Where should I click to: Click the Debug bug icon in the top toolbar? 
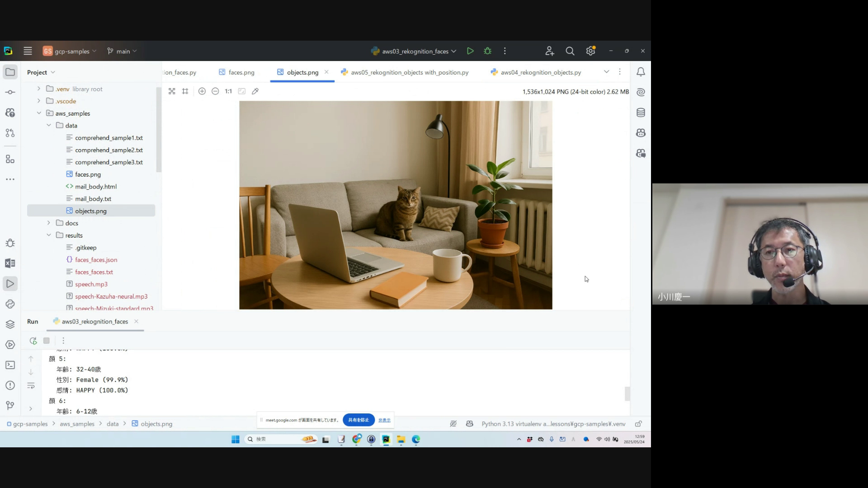[487, 51]
